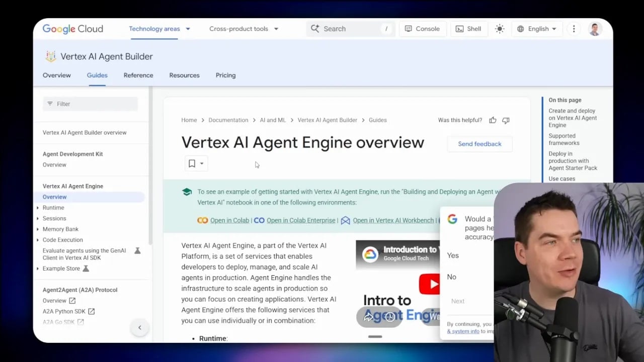This screenshot has width=644, height=362.
Task: Switch to the Pricing tab
Action: (225, 75)
